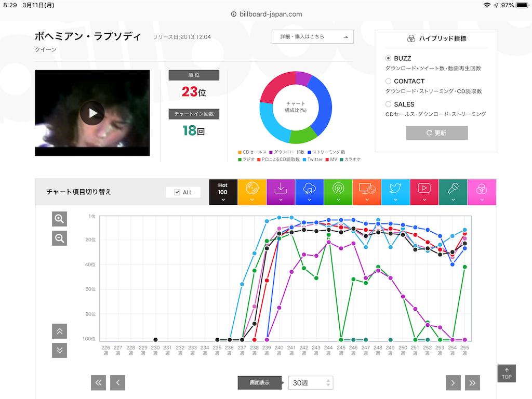The height and width of the screenshot is (399, 532).
Task: Click the week 240 axis label
Action: click(279, 350)
